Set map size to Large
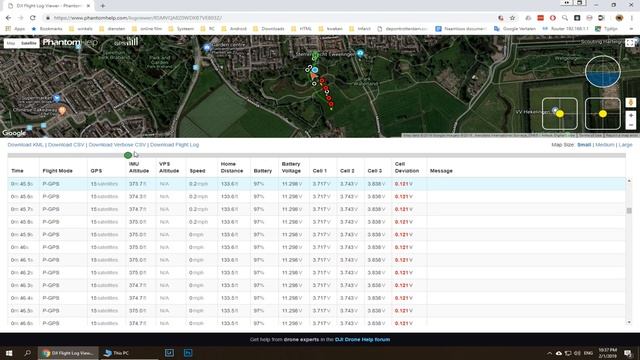 [x=625, y=145]
